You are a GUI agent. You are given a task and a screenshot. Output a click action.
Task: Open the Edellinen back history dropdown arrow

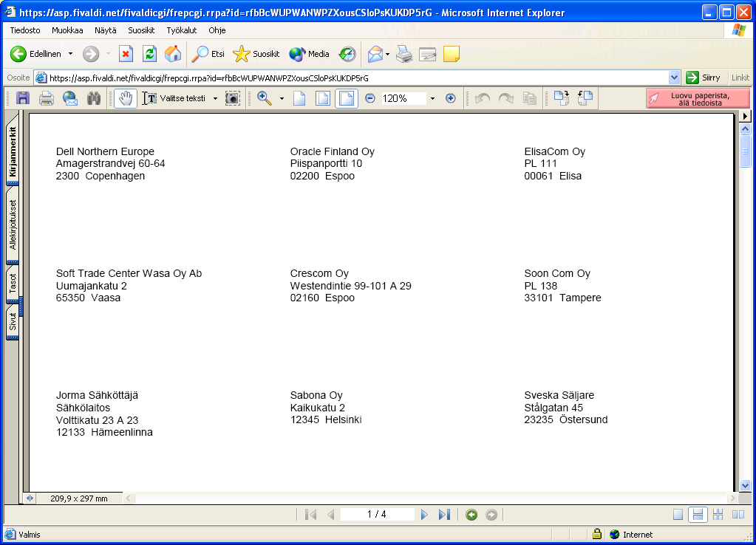click(70, 54)
